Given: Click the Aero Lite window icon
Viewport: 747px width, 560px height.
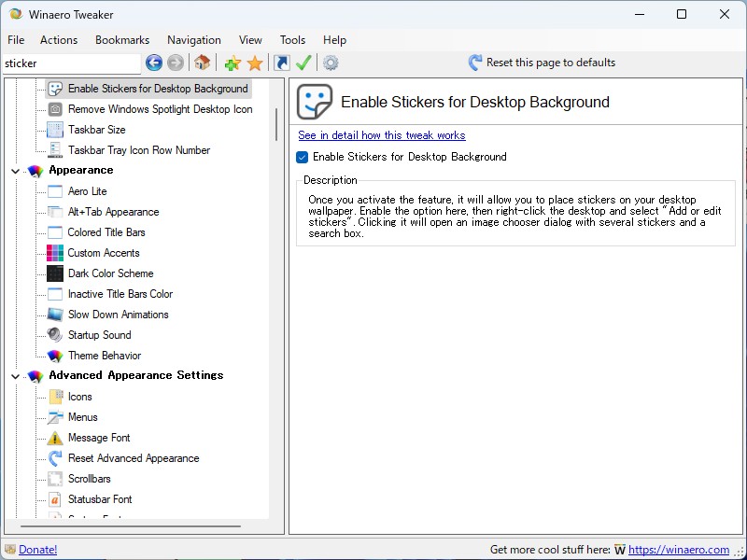Looking at the screenshot, I should click(x=55, y=191).
